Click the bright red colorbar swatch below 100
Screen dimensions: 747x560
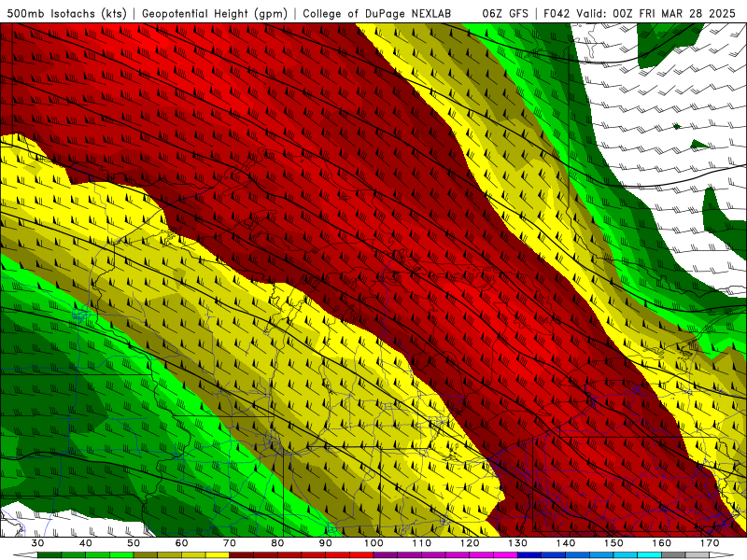[x=361, y=555]
